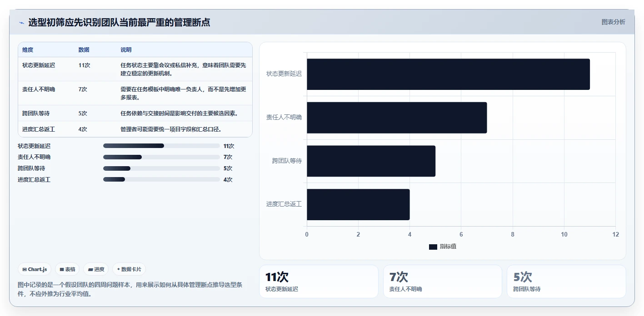This screenshot has height=316, width=644.
Task: Click the 指标值 legend color box
Action: tap(433, 247)
